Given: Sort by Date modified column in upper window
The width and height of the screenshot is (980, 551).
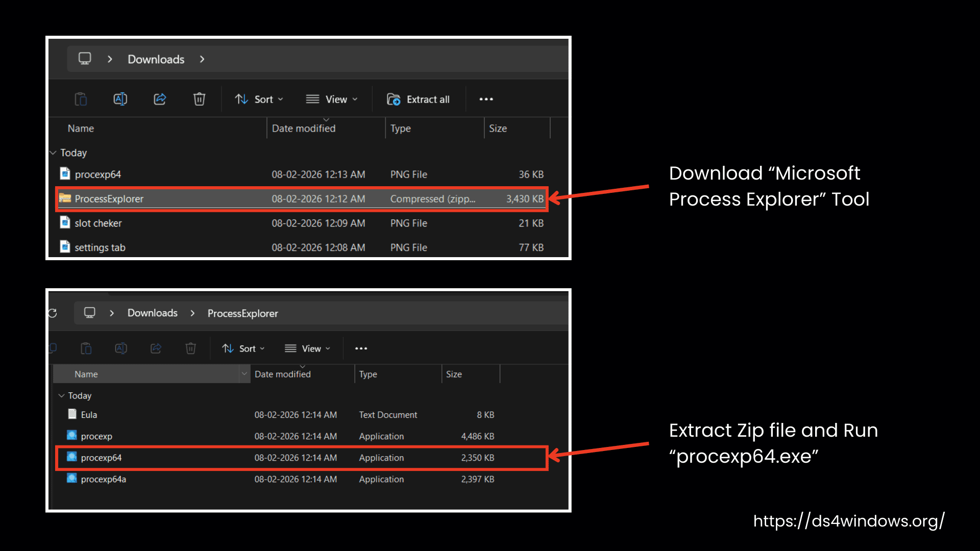Looking at the screenshot, I should 304,129.
